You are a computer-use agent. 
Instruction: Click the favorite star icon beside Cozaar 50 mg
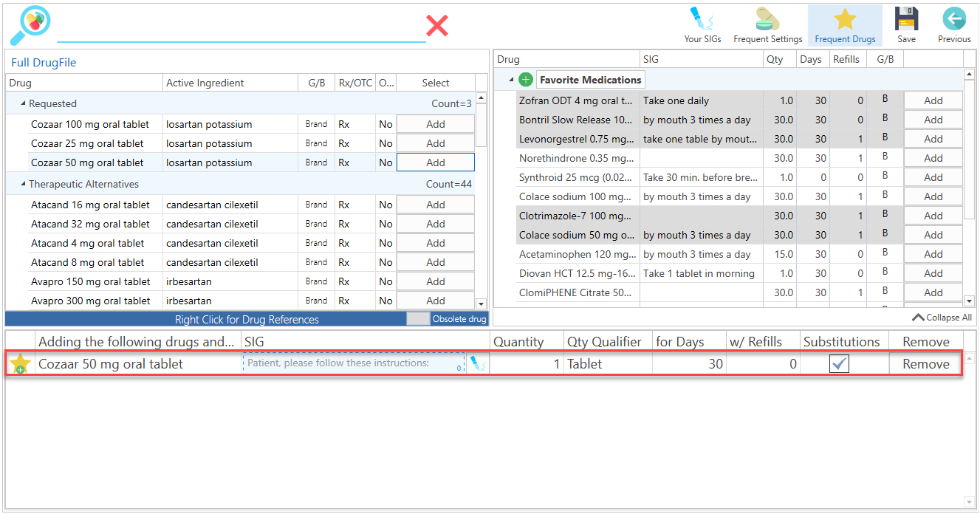tap(20, 363)
